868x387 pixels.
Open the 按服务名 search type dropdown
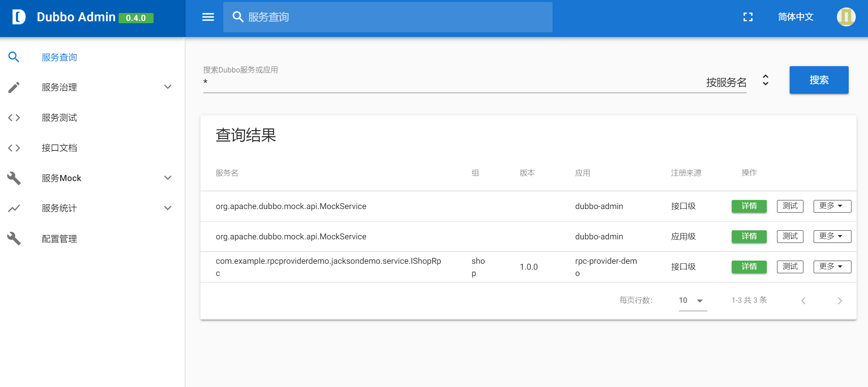737,82
